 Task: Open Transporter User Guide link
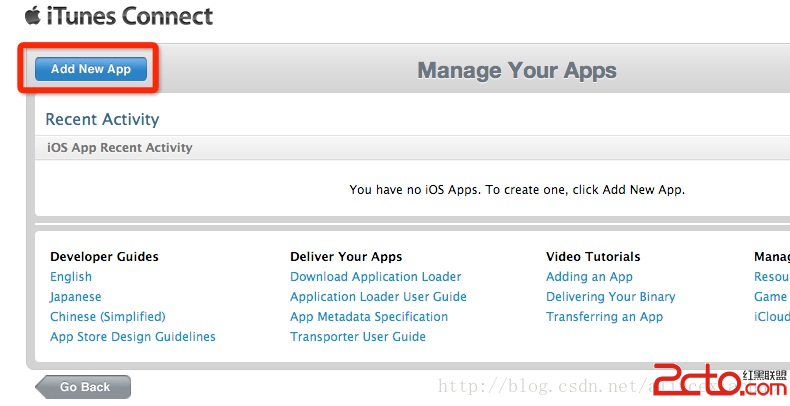(x=358, y=337)
